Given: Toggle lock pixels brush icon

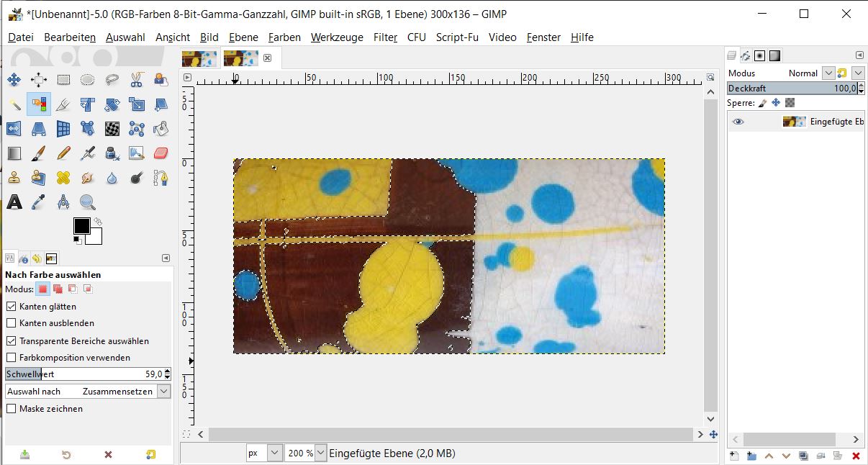Looking at the screenshot, I should (x=764, y=103).
